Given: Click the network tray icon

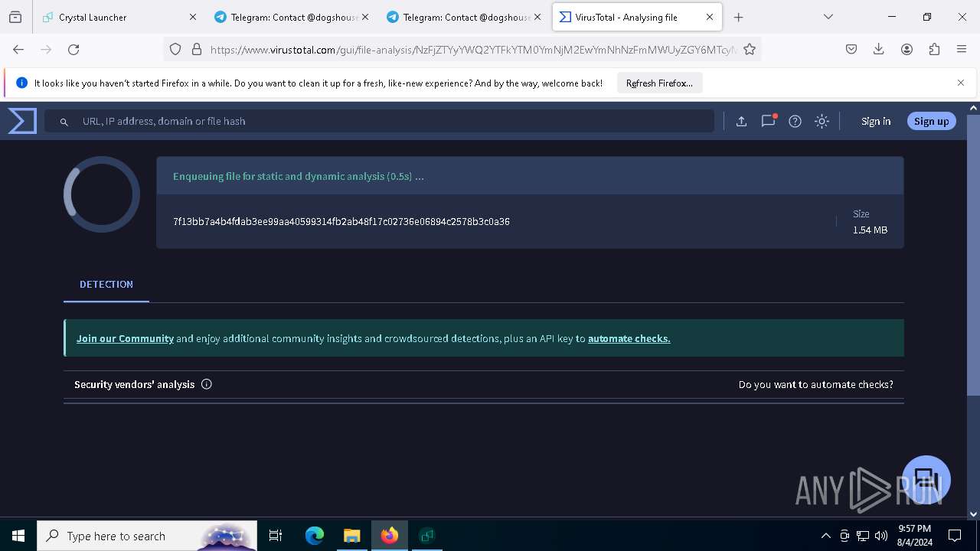Looking at the screenshot, I should click(x=863, y=536).
